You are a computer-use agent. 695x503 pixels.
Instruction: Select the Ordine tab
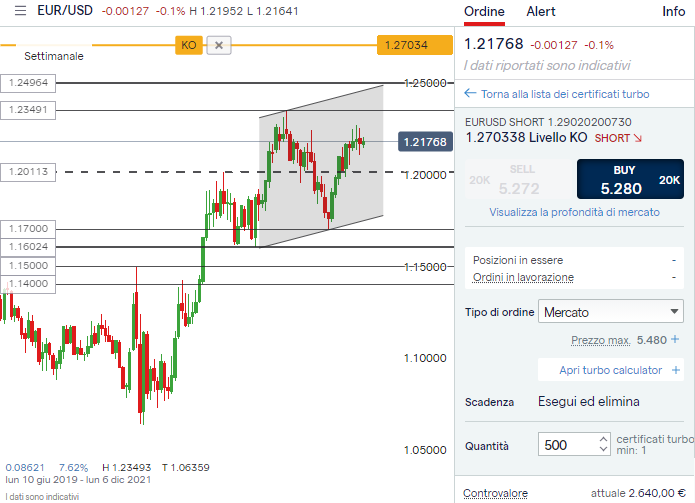[x=485, y=12]
